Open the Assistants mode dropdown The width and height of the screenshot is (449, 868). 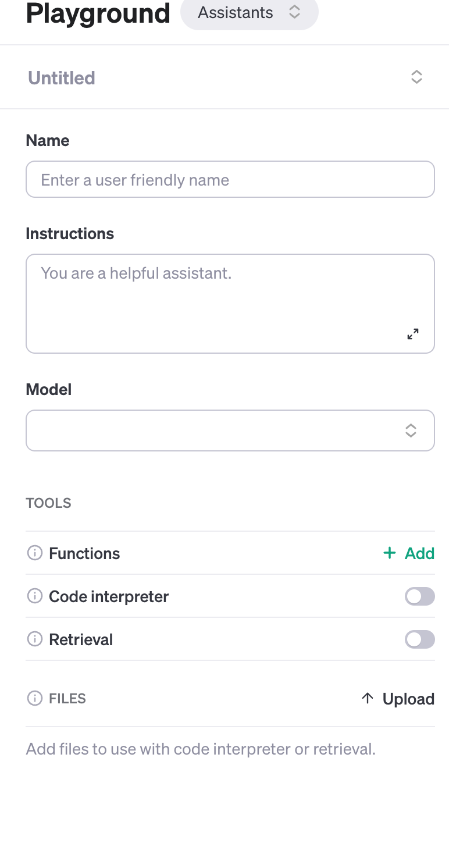click(250, 13)
